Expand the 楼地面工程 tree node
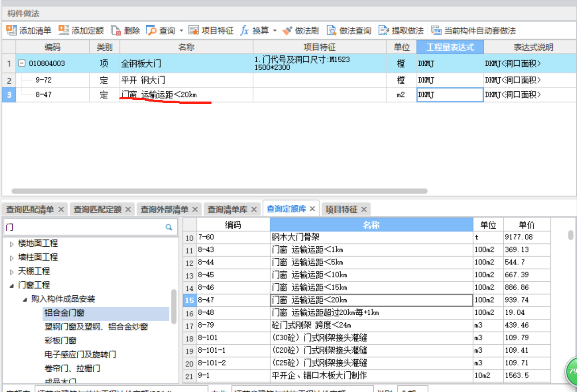Screen dimensions: 577x392 [11, 244]
